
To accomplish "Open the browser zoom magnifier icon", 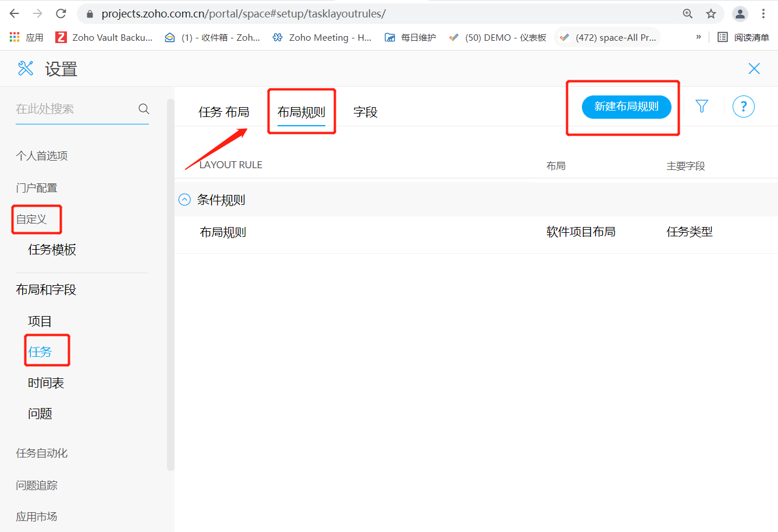I will pos(688,13).
